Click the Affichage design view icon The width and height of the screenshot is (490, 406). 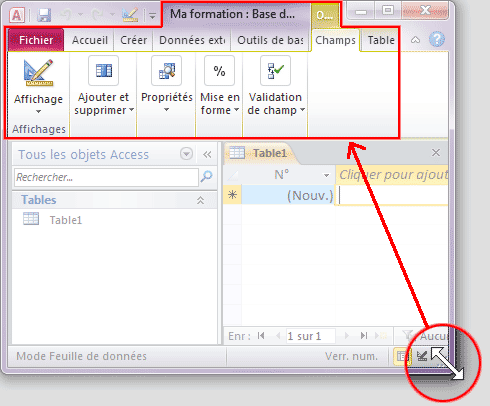tap(38, 73)
